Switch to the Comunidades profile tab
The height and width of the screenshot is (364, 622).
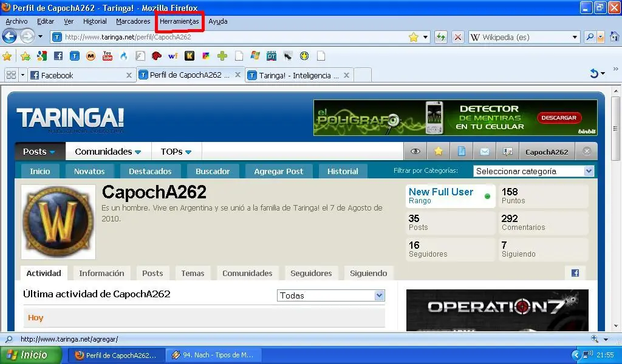pos(247,273)
